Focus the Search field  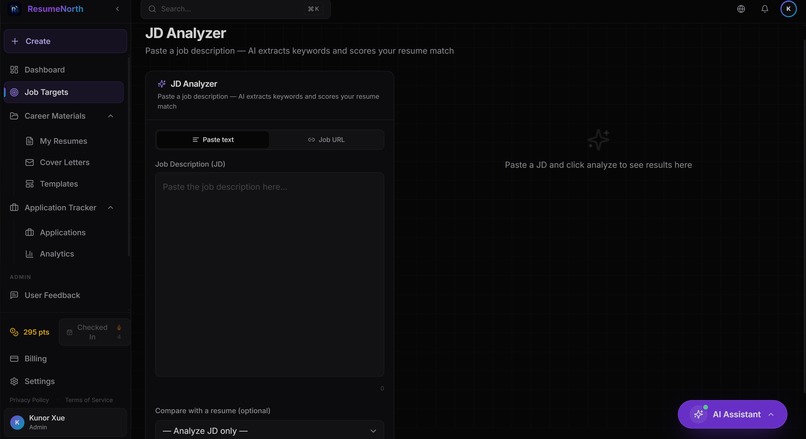(x=235, y=9)
